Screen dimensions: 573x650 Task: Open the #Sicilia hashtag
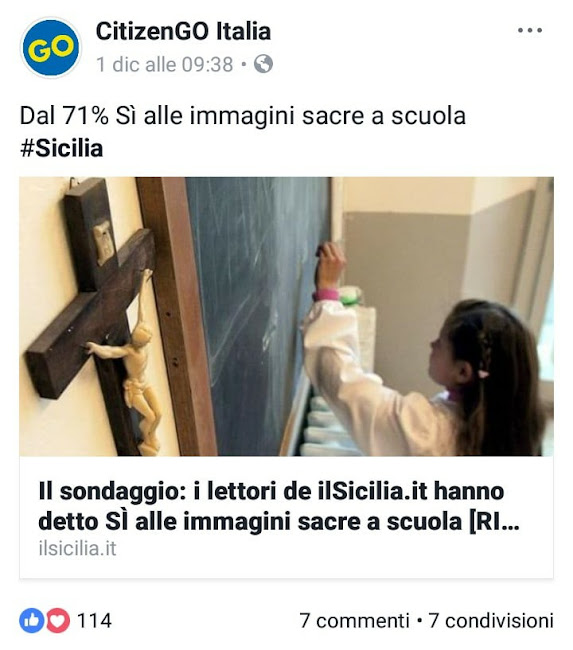tap(62, 148)
